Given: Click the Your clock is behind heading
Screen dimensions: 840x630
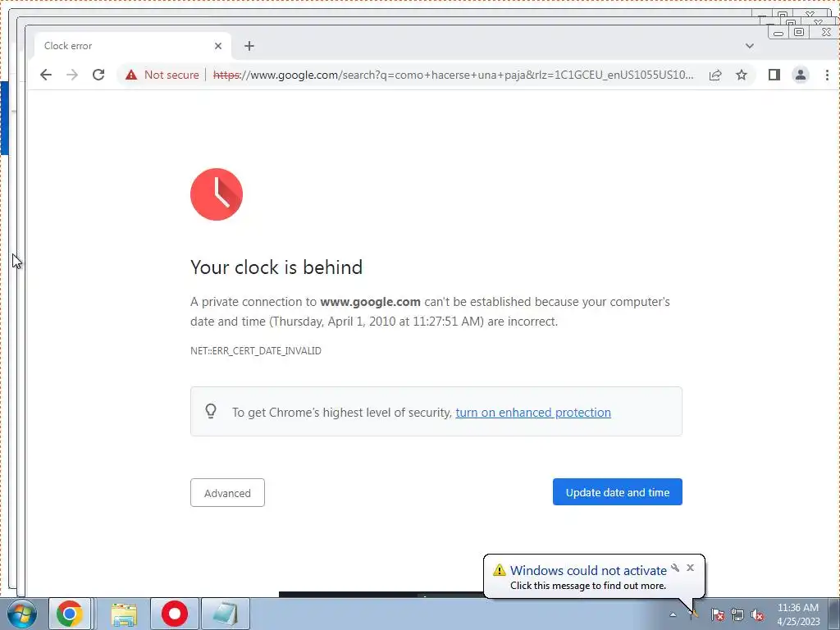Looking at the screenshot, I should tap(276, 267).
